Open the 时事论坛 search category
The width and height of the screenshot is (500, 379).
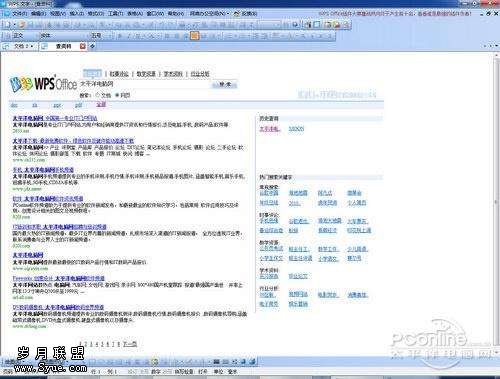point(119,74)
